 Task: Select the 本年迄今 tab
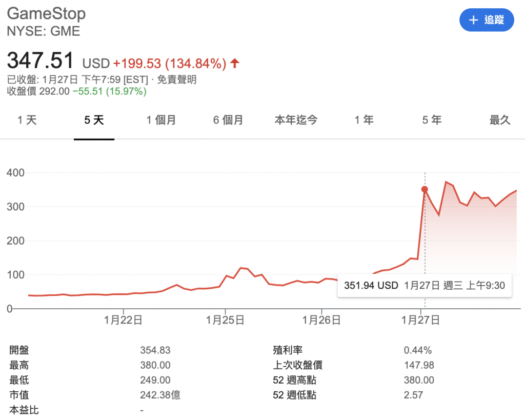(296, 120)
